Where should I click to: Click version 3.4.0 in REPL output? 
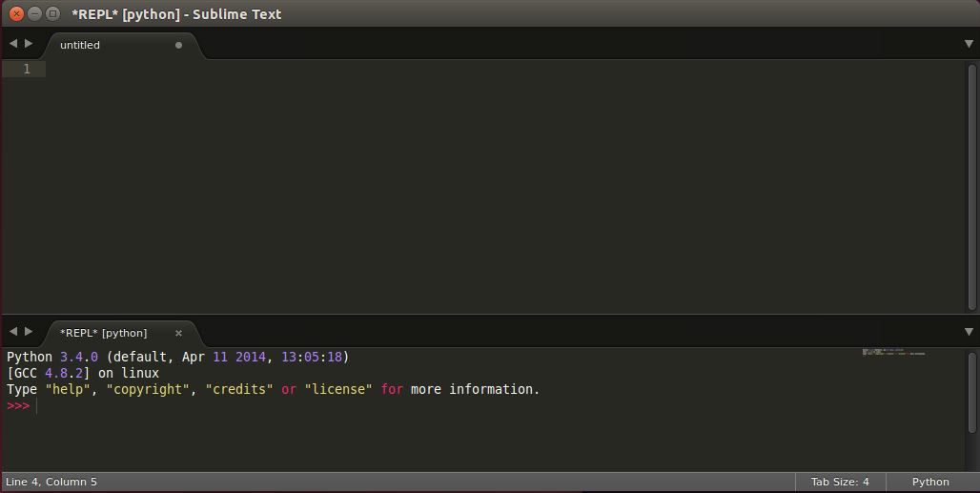click(x=79, y=357)
